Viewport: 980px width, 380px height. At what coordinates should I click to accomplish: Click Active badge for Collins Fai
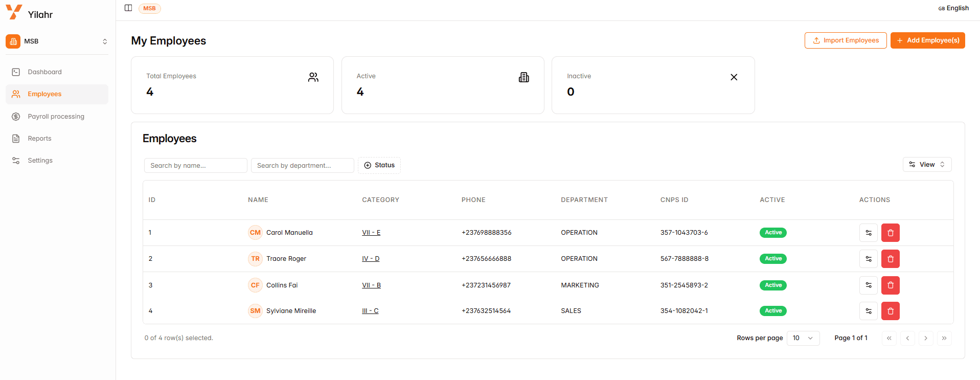[x=773, y=285]
